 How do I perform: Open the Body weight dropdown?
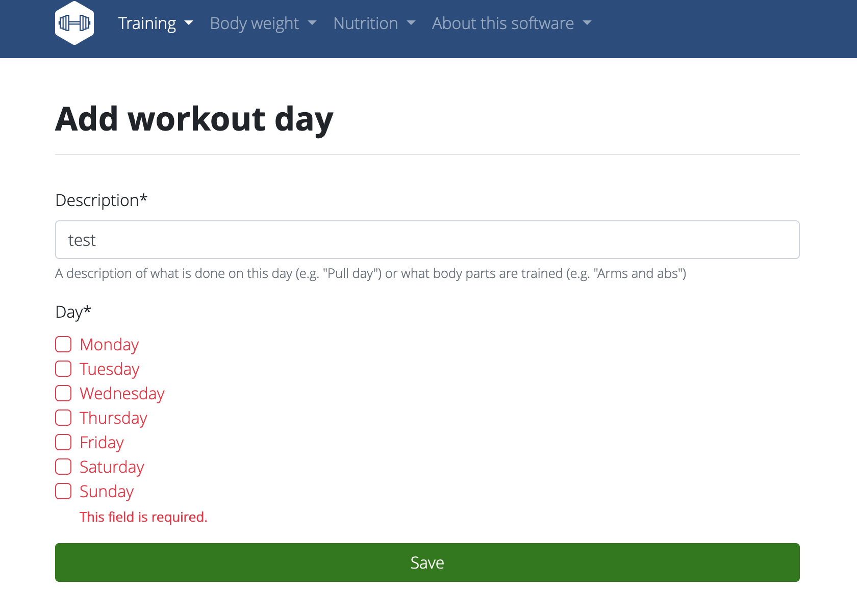click(x=263, y=23)
